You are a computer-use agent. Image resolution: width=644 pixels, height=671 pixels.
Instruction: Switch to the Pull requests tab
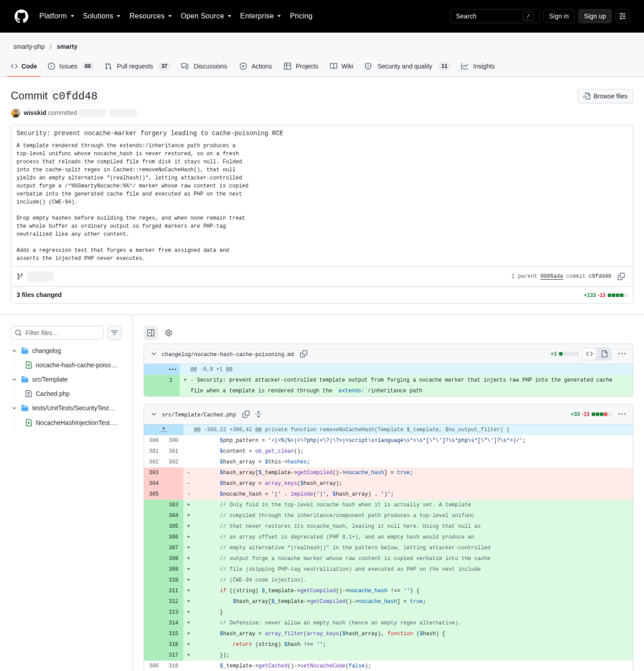pyautogui.click(x=137, y=66)
